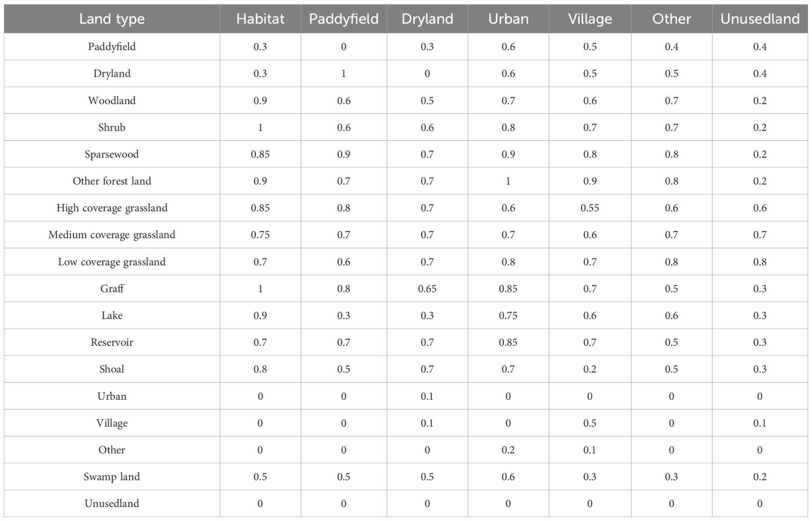Click the Swamp land row label
The width and height of the screenshot is (812, 521).
coord(112,477)
